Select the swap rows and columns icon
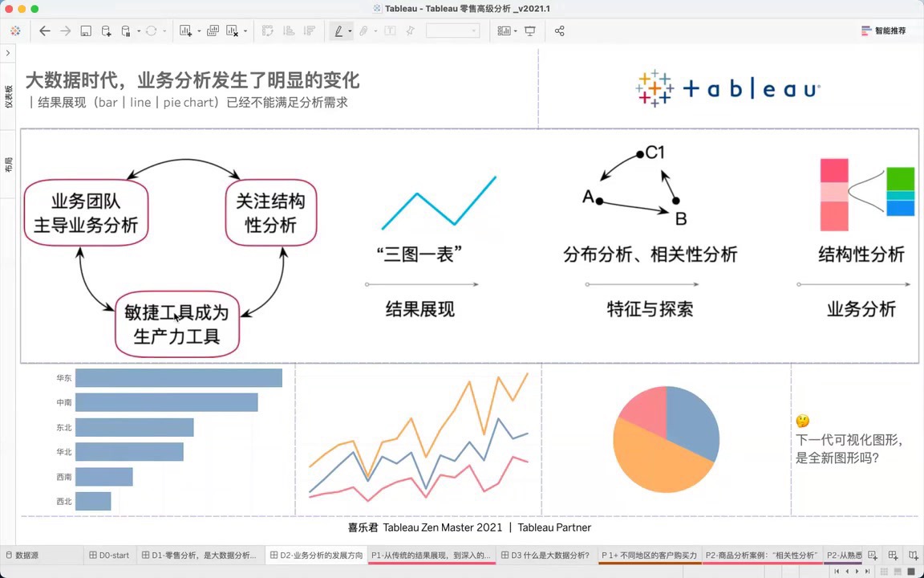 268,31
